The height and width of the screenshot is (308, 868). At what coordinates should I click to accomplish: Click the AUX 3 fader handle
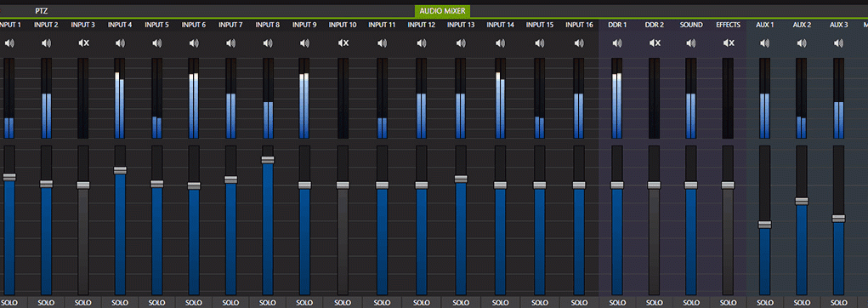click(838, 219)
